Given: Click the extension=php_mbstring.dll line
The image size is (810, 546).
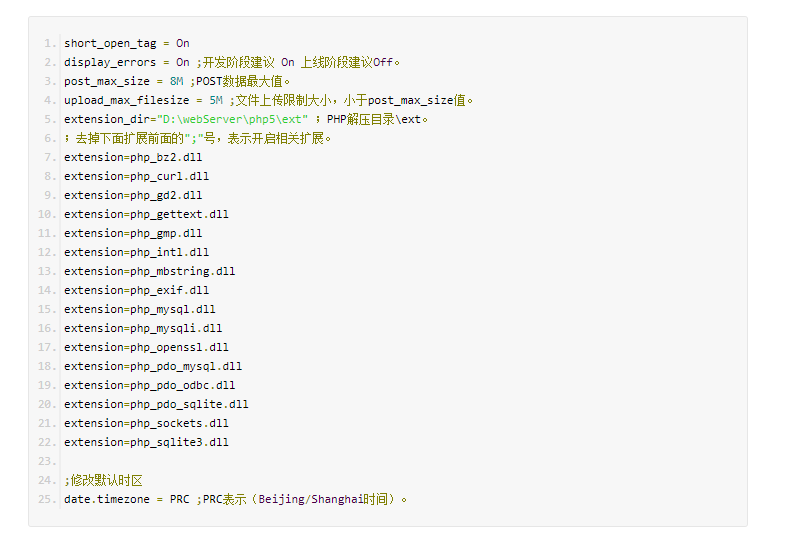Looking at the screenshot, I should [x=149, y=271].
